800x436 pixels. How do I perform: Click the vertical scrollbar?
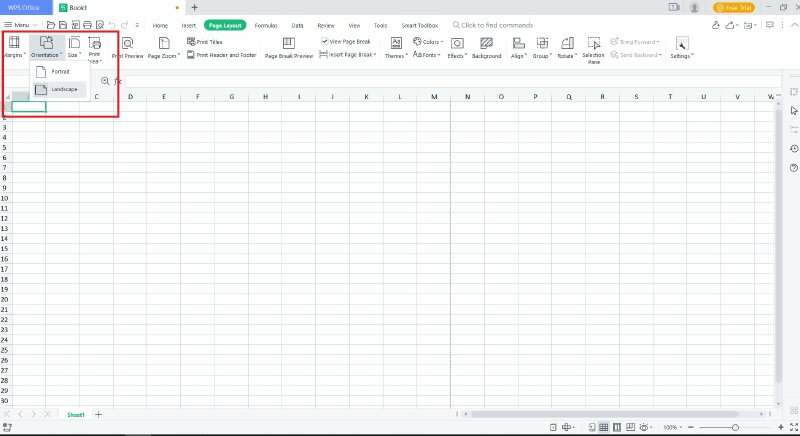778,245
